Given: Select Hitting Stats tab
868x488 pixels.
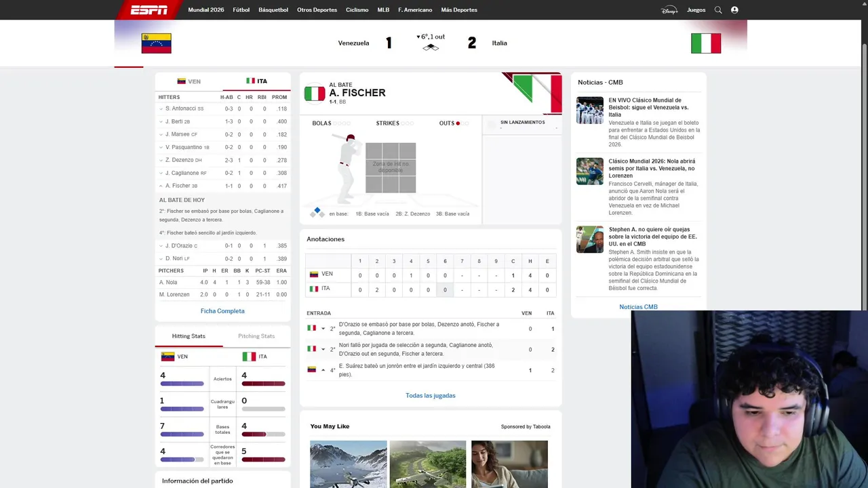Looking at the screenshot, I should (189, 336).
